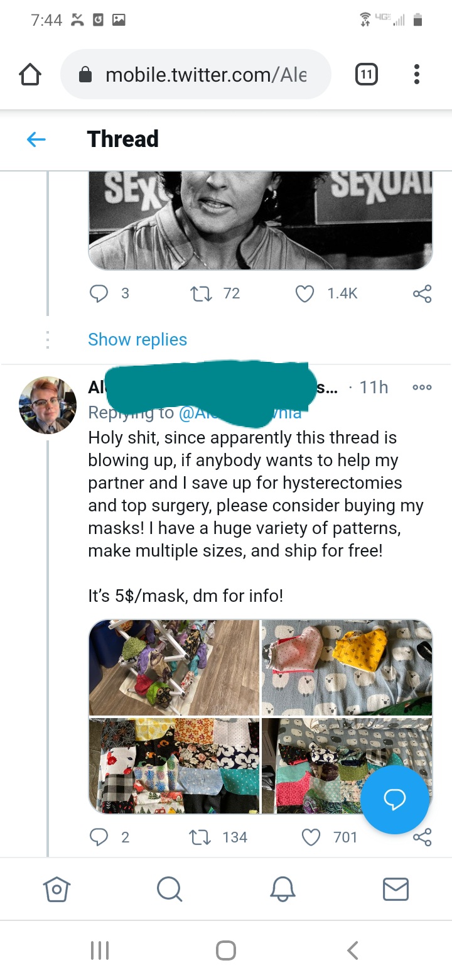Viewport: 452px width, 980px height.
Task: Tap the browser home icon
Action: click(30, 75)
